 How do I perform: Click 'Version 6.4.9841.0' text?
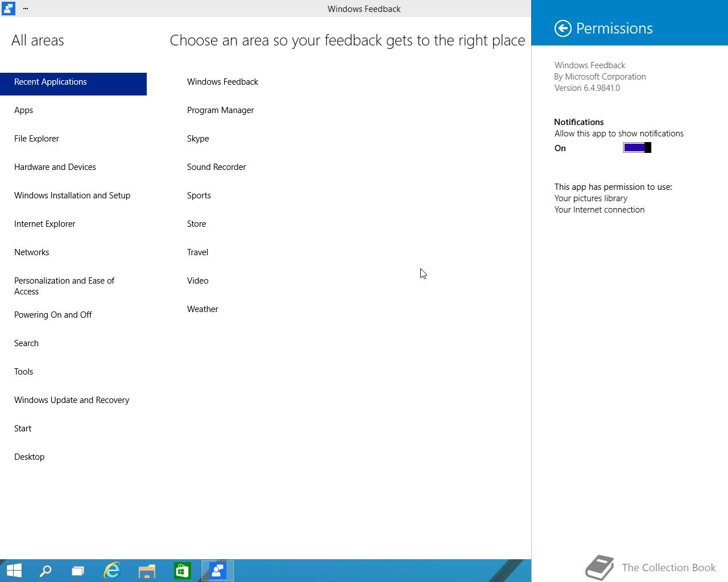pos(587,88)
